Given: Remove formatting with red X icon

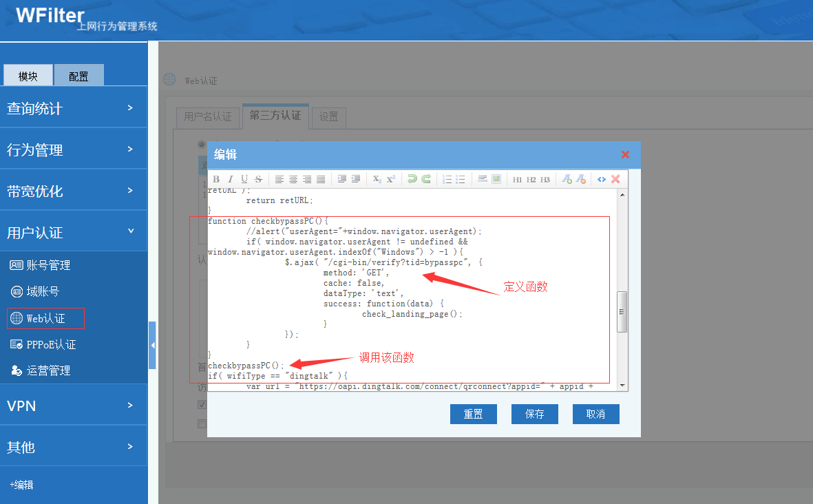Looking at the screenshot, I should (615, 179).
